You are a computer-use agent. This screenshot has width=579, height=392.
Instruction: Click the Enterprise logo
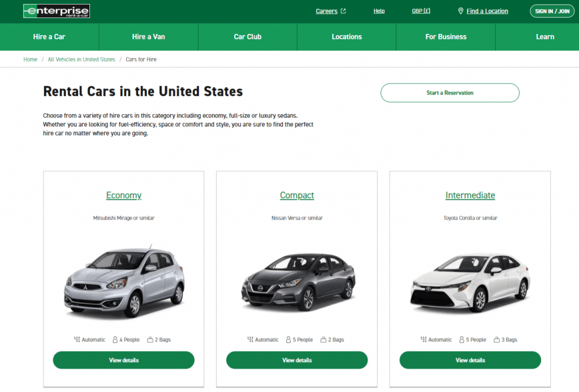click(x=56, y=11)
